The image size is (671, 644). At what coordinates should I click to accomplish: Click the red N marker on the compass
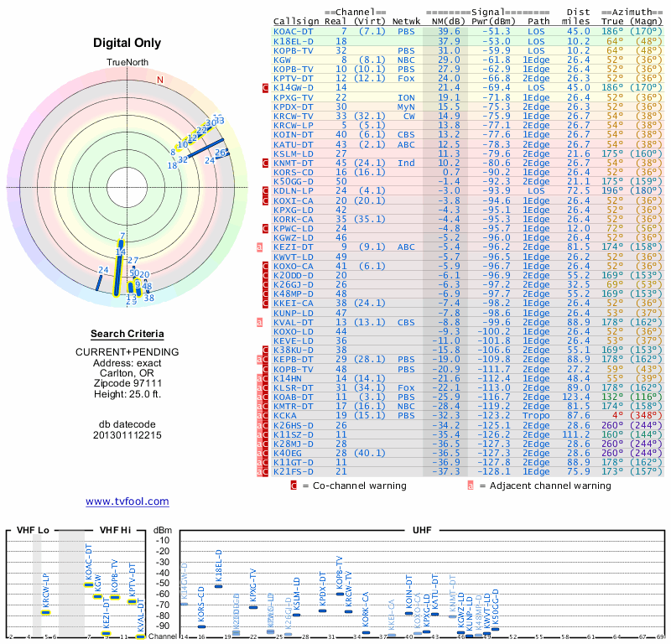pyautogui.click(x=160, y=80)
